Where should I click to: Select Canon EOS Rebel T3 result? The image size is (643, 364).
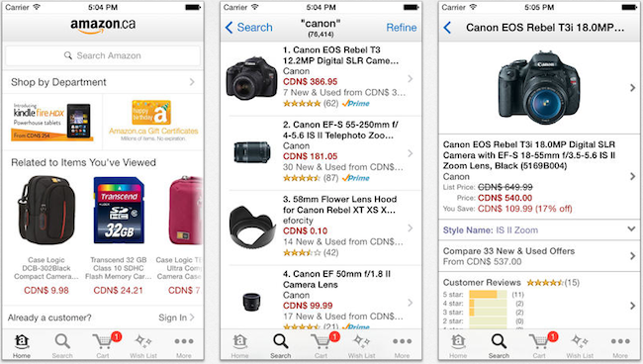pos(321,78)
